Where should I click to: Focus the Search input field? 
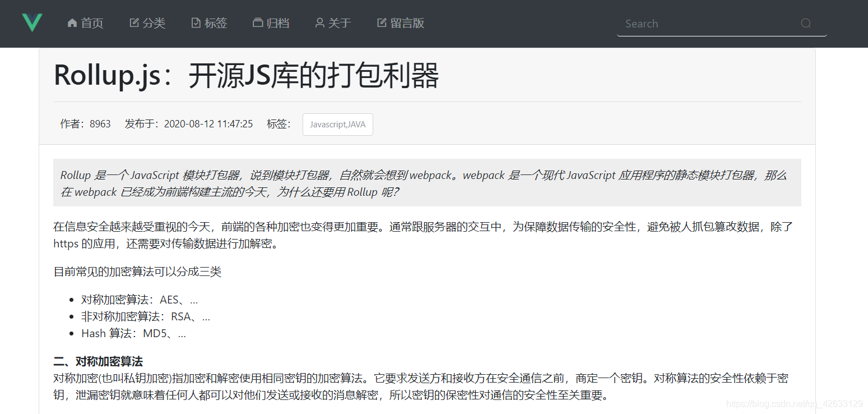722,24
